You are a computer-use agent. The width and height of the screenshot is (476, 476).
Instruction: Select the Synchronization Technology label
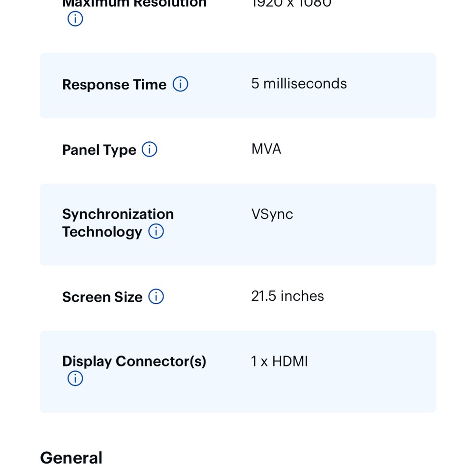pyautogui.click(x=118, y=223)
